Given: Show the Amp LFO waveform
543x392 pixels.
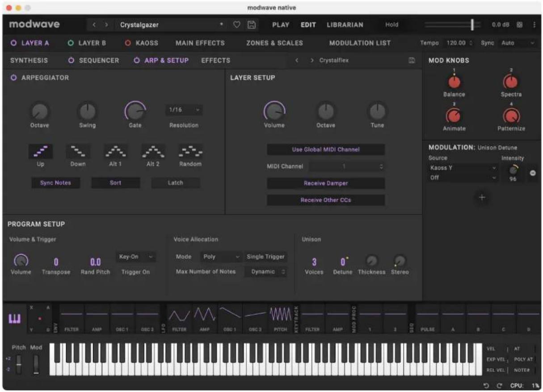Looking at the screenshot, I should [205, 319].
